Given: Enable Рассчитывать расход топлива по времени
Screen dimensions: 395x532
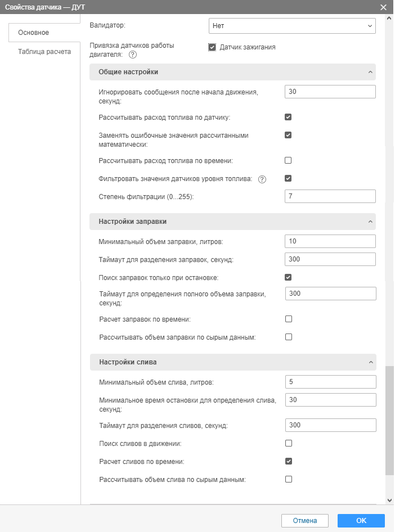Looking at the screenshot, I should click(x=288, y=160).
